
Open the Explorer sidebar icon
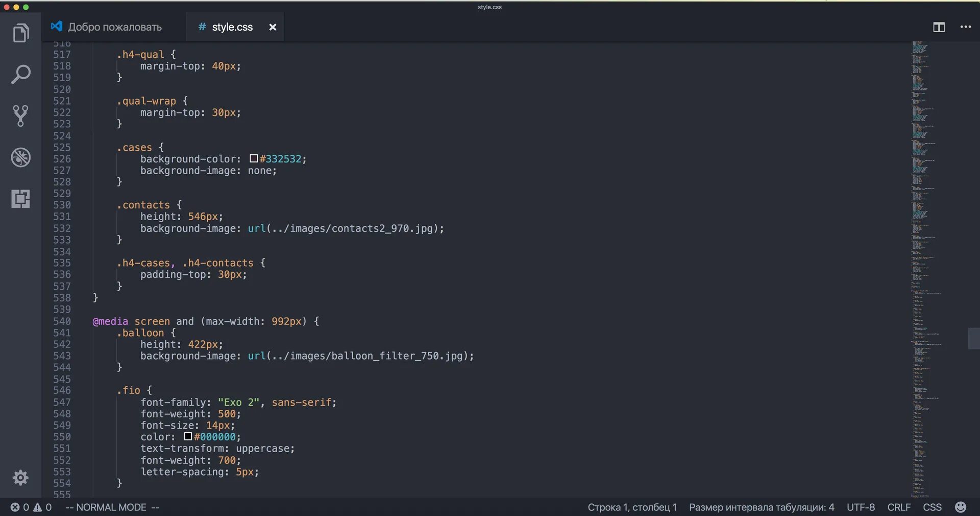[20, 32]
